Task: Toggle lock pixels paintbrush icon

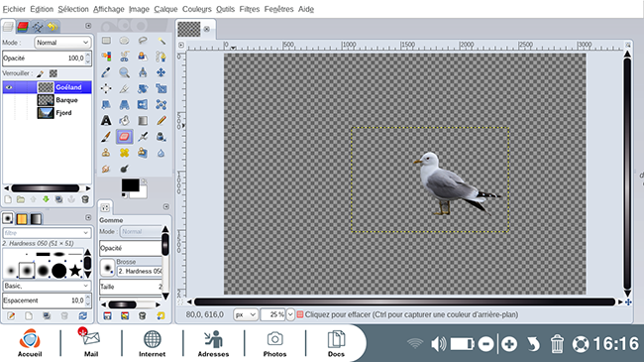Action: 40,73
